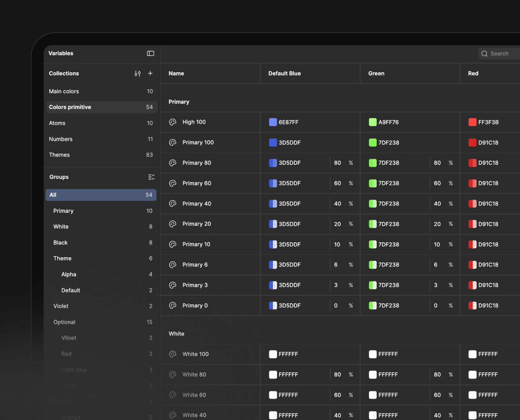Viewport: 520px width, 420px height.
Task: Select the Red subgroup under Optional
Action: pos(101,354)
